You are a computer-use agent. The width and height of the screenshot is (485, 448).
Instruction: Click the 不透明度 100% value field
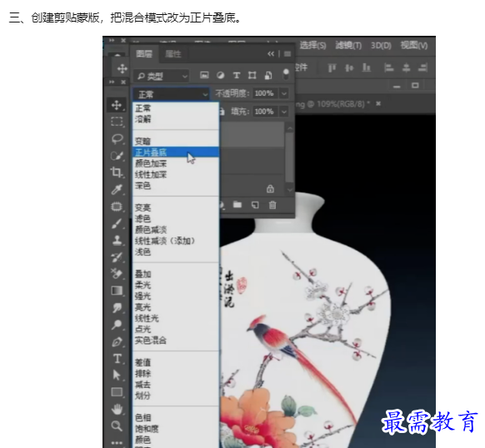coord(265,93)
